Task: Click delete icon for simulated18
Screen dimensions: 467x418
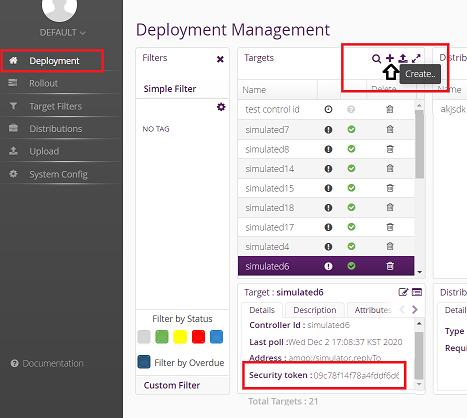Action: point(390,207)
